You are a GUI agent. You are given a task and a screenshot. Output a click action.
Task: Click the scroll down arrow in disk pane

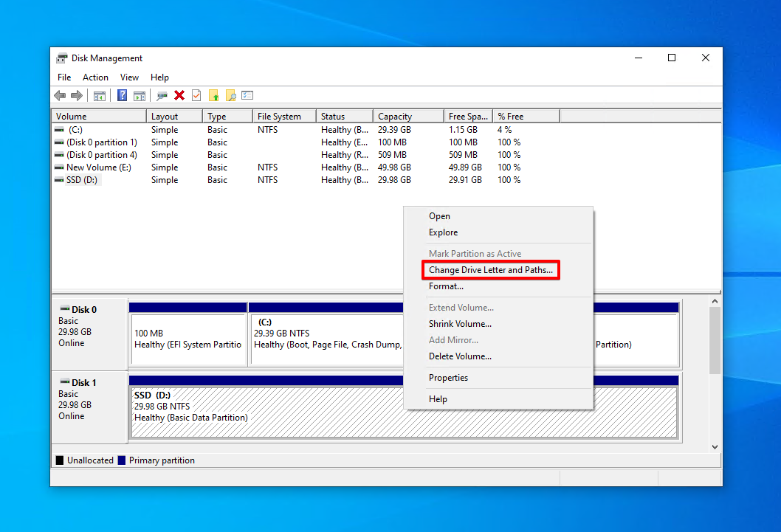point(715,447)
